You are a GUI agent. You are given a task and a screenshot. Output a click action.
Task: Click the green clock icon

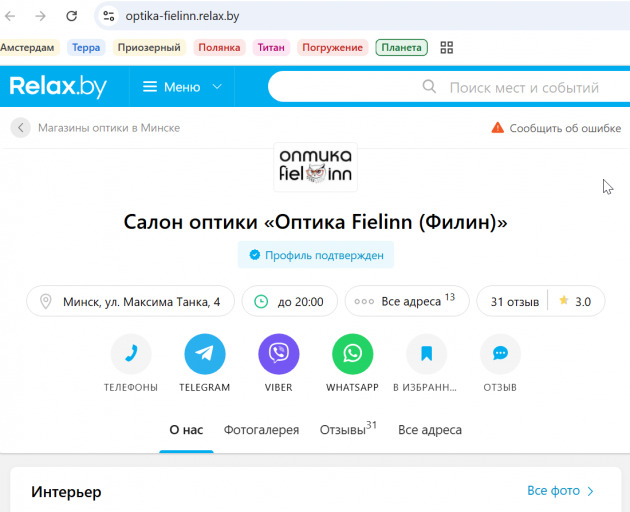coord(261,301)
